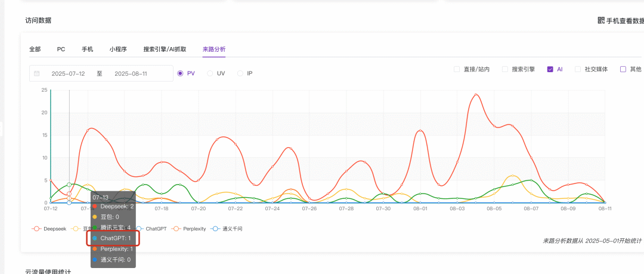
Task: Toggle 通义千问 series in chart legend
Action: pyautogui.click(x=227, y=228)
